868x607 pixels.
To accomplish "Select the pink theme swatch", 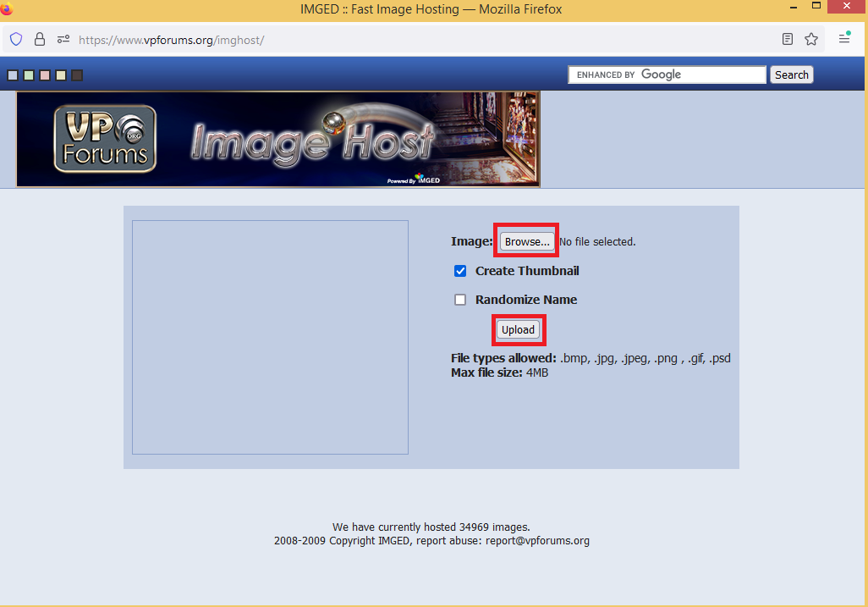I will pyautogui.click(x=45, y=75).
